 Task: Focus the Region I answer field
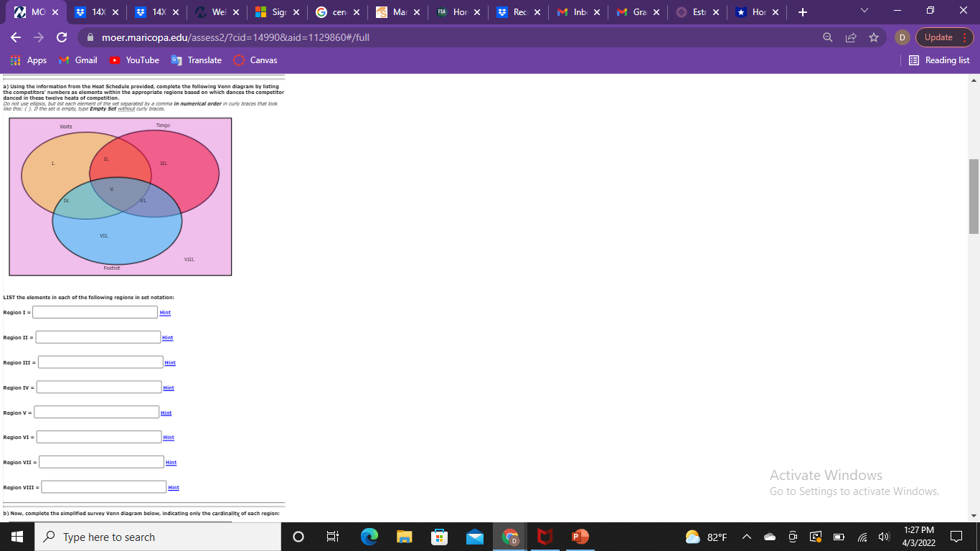point(95,312)
